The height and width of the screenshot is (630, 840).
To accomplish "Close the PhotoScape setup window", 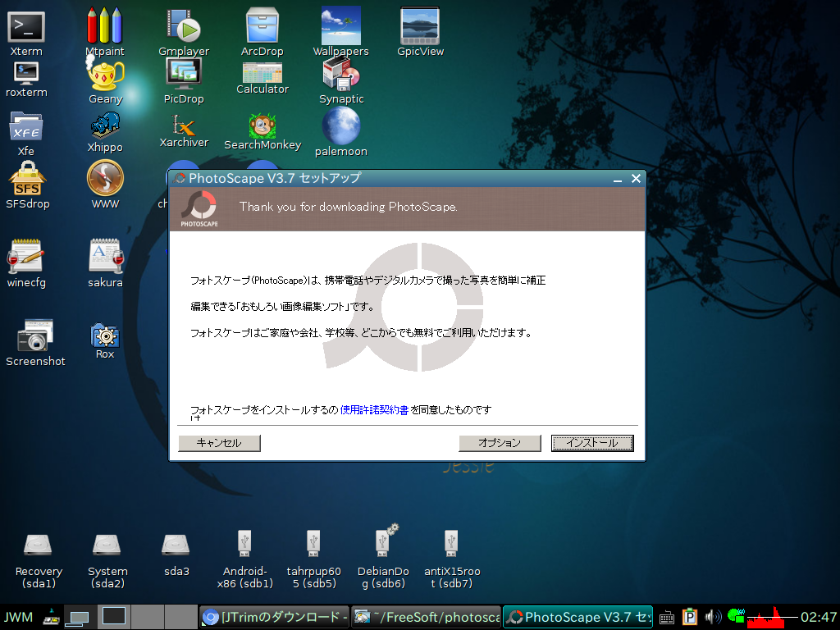I will pos(636,178).
